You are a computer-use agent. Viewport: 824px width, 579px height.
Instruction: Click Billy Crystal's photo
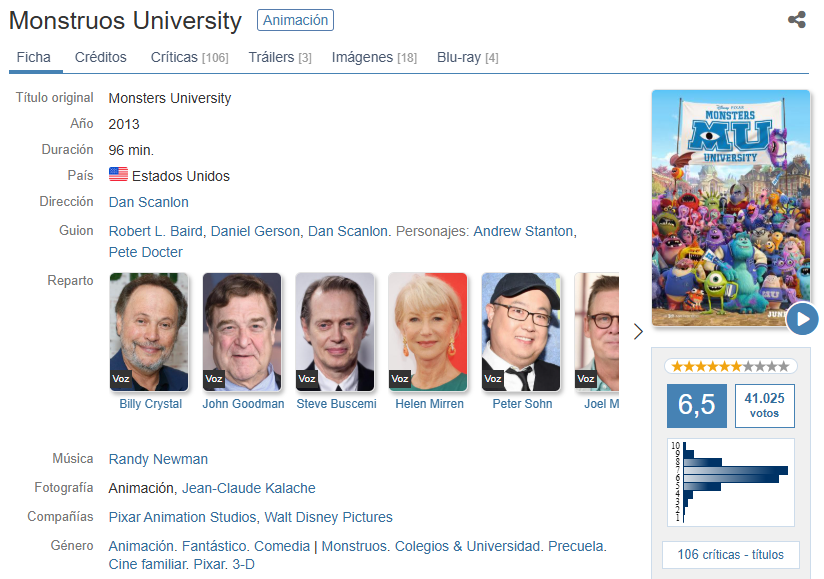[x=149, y=332]
